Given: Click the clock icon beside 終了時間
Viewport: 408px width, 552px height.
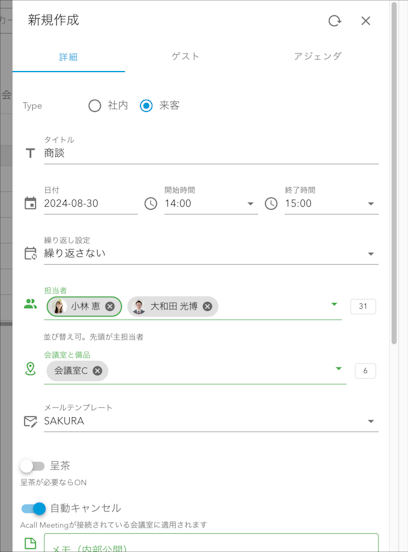Looking at the screenshot, I should click(271, 203).
